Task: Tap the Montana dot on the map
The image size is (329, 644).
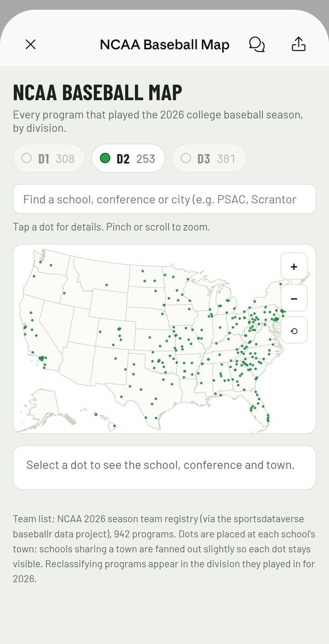Action: point(106,284)
